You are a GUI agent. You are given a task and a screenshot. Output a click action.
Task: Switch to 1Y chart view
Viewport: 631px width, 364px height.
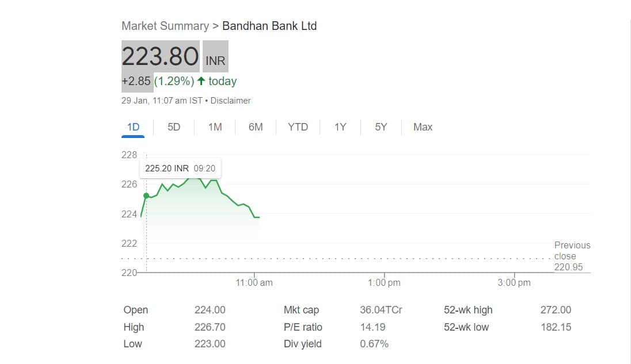(x=340, y=127)
